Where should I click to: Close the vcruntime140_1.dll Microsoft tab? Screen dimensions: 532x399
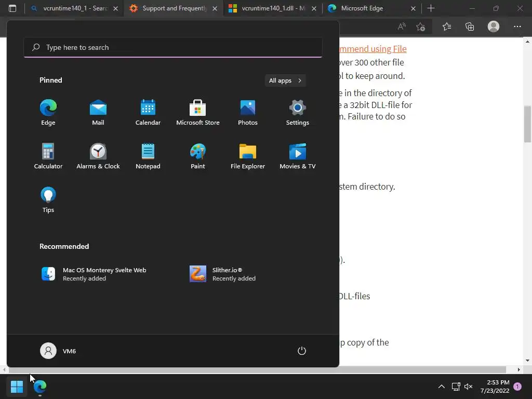coord(314,8)
